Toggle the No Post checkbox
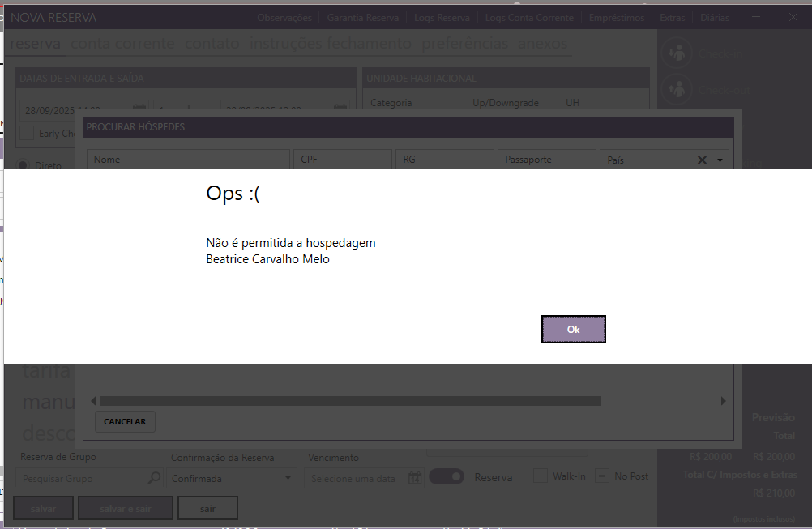The image size is (812, 529). (602, 476)
